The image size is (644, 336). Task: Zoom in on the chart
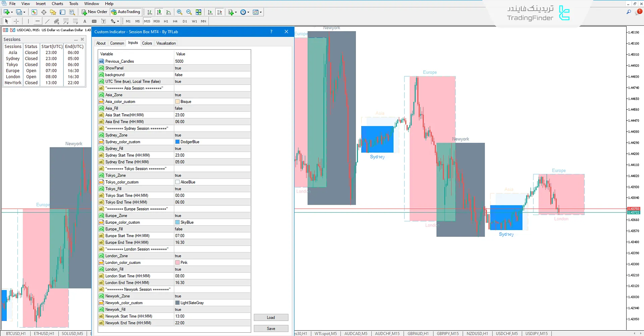179,12
